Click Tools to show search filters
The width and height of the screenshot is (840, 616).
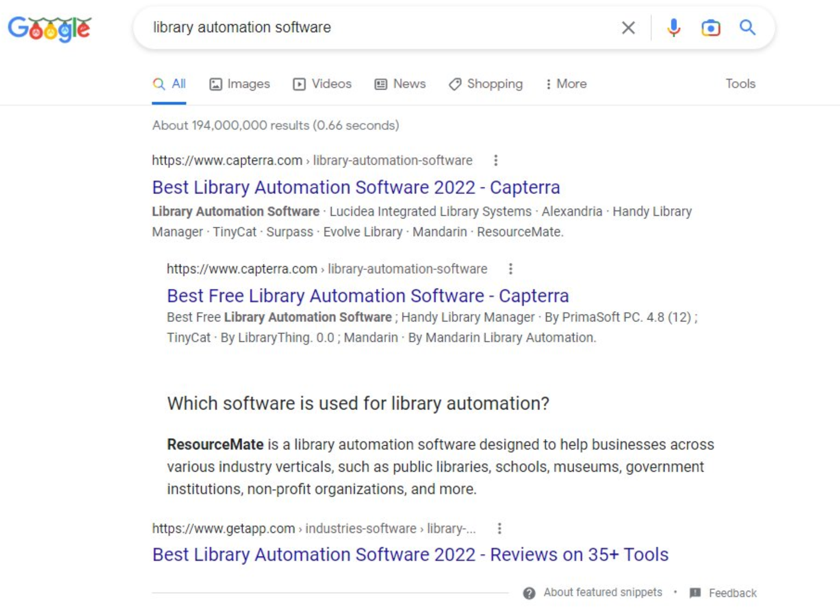tap(740, 84)
